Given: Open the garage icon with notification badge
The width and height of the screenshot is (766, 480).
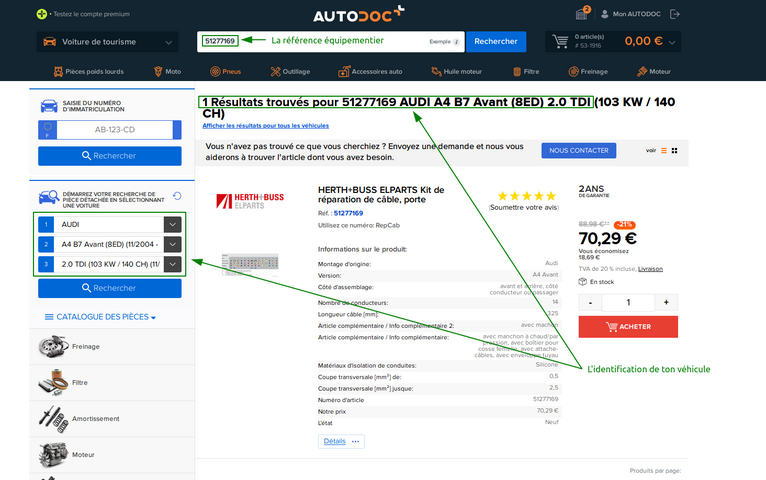Looking at the screenshot, I should click(x=582, y=13).
